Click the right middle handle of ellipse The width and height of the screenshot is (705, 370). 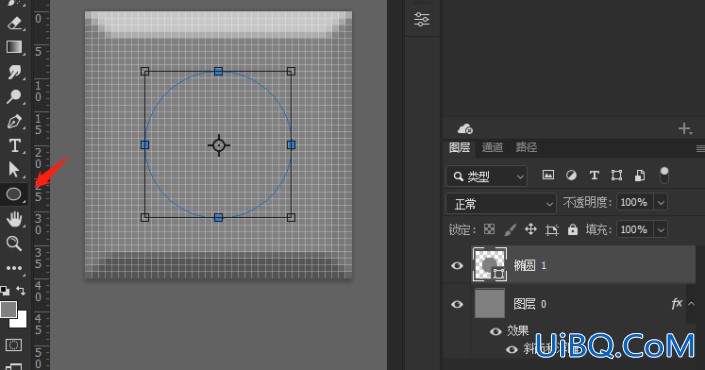click(x=291, y=145)
